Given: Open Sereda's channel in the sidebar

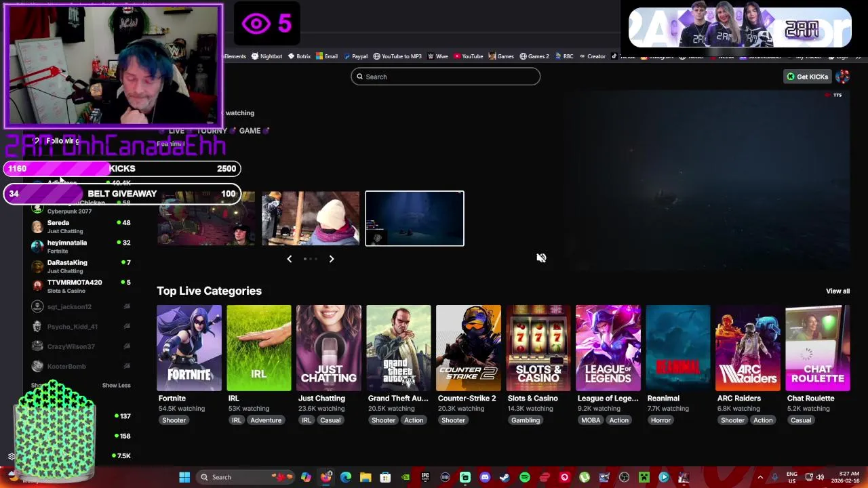Looking at the screenshot, I should click(81, 226).
